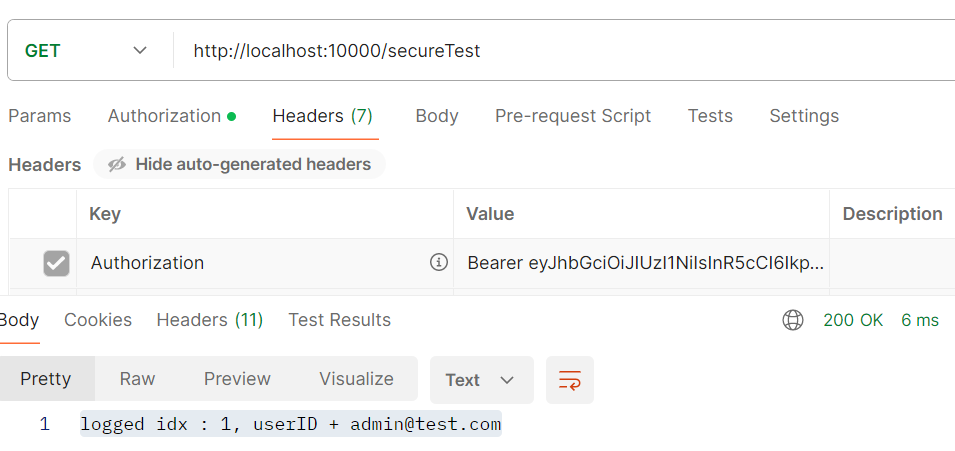Switch to the Params tab
This screenshot has width=955, height=451.
(40, 116)
